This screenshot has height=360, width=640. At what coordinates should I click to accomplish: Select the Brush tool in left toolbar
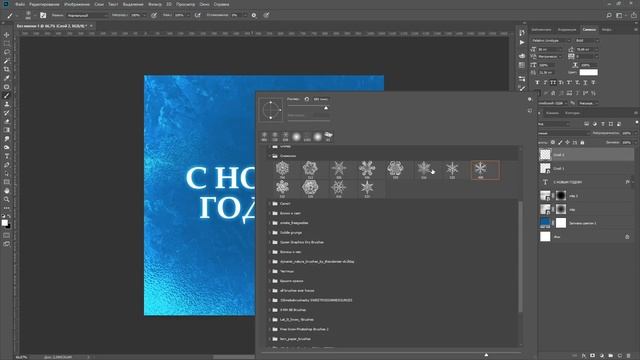click(7, 96)
